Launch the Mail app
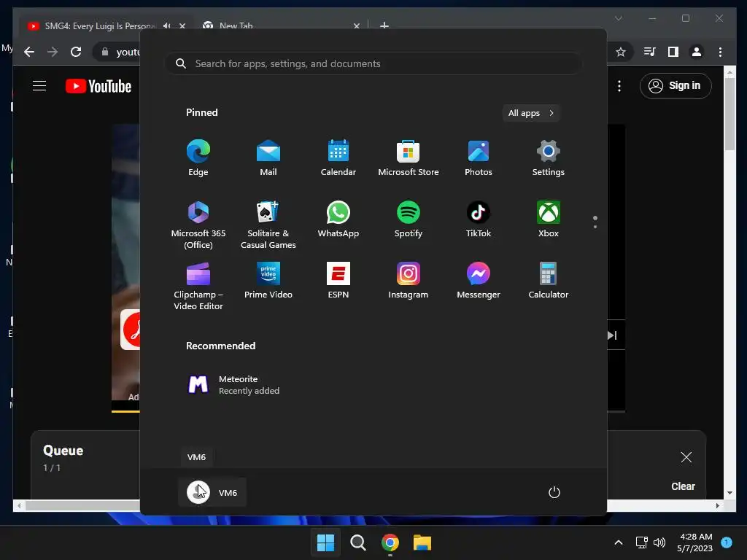 tap(268, 158)
